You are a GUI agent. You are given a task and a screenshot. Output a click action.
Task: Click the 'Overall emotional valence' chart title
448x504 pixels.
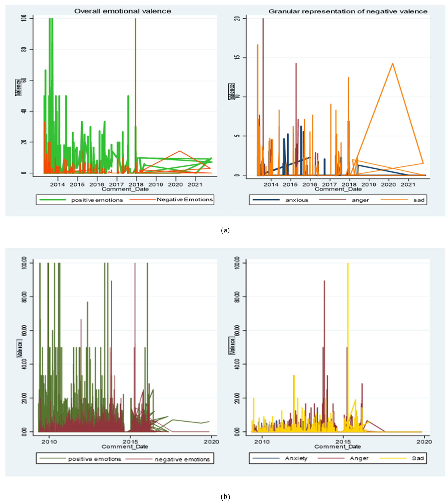point(123,11)
